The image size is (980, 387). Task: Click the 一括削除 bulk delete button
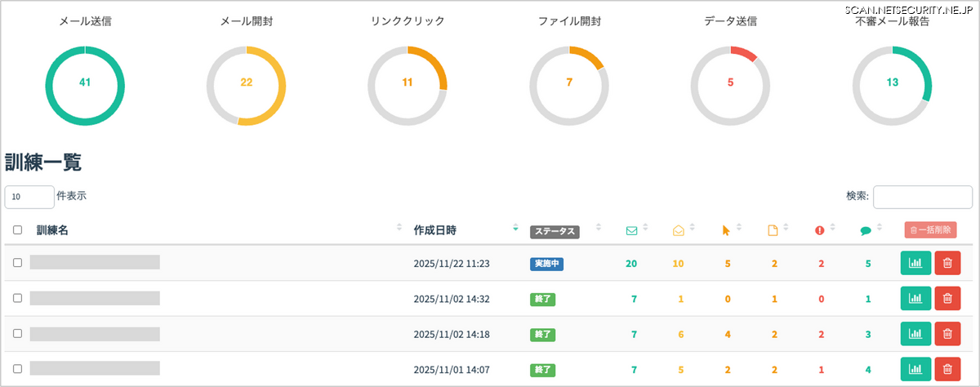[x=930, y=230]
